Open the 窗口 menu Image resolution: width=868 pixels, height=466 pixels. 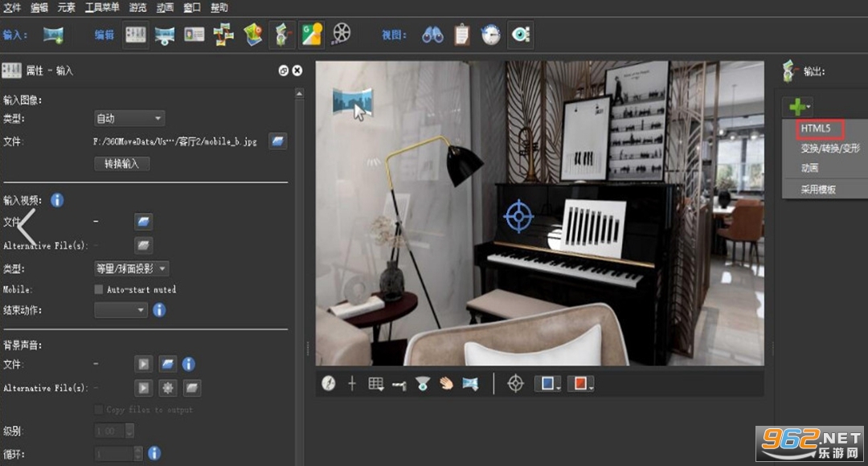(x=192, y=7)
